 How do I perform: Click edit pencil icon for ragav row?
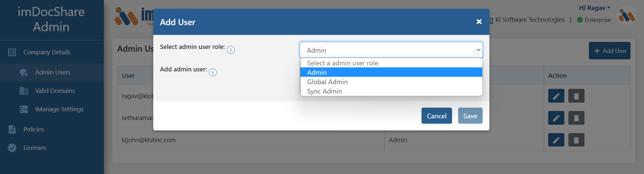(556, 96)
